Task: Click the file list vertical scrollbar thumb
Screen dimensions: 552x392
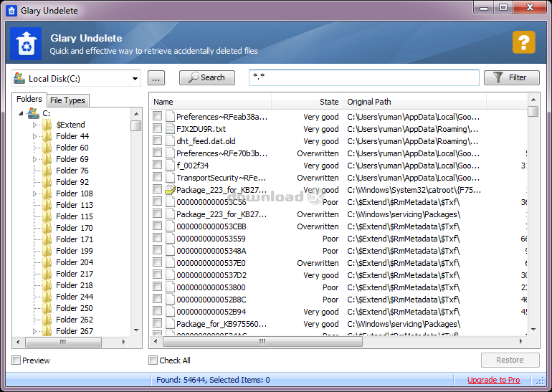Action: pos(533,112)
